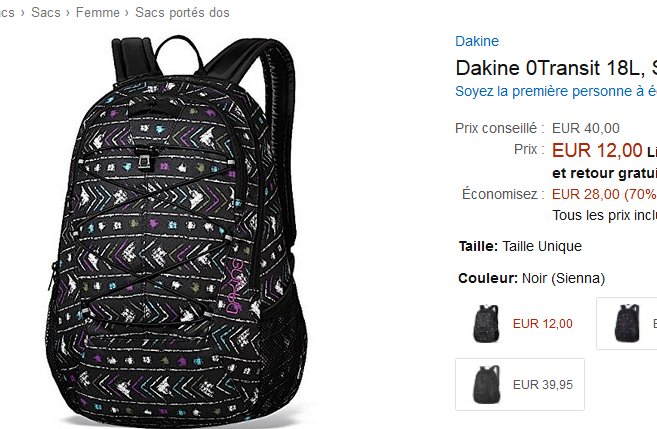Click the crossed-out EUR 40,00 list price
This screenshot has height=429, width=657.
[x=586, y=128]
